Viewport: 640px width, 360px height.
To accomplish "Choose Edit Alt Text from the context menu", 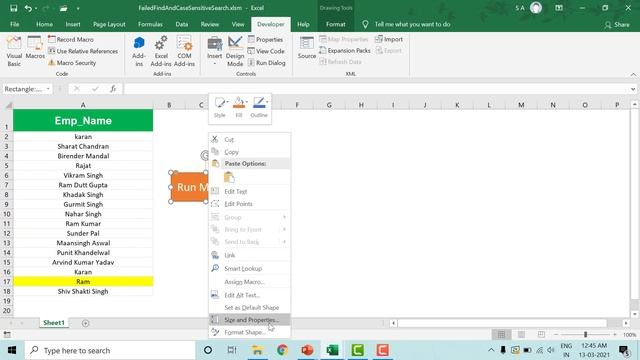I will 249,295.
